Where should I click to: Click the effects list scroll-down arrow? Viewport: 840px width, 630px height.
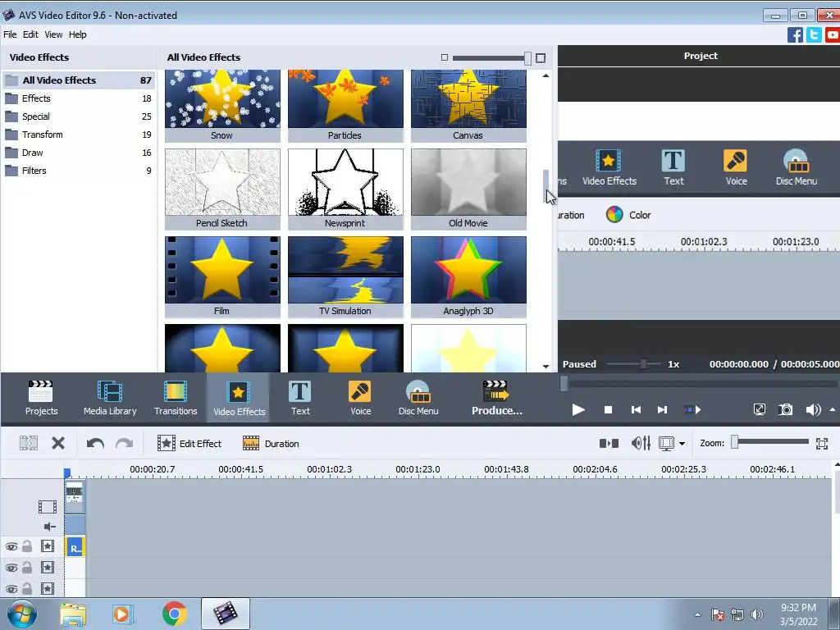(x=546, y=367)
